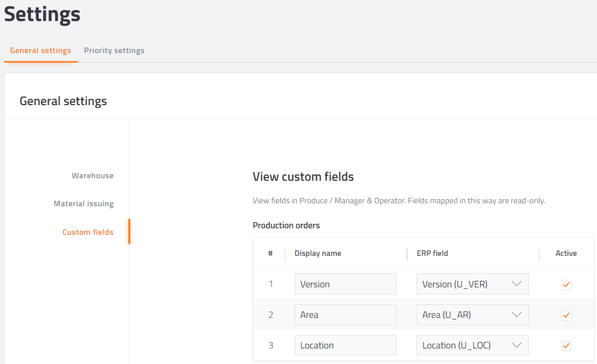Edit the Area display name field

[345, 314]
